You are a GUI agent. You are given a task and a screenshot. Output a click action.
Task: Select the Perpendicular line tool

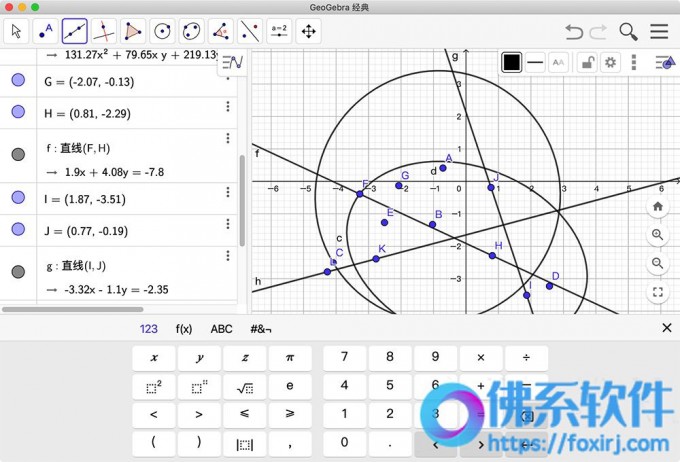[x=104, y=31]
